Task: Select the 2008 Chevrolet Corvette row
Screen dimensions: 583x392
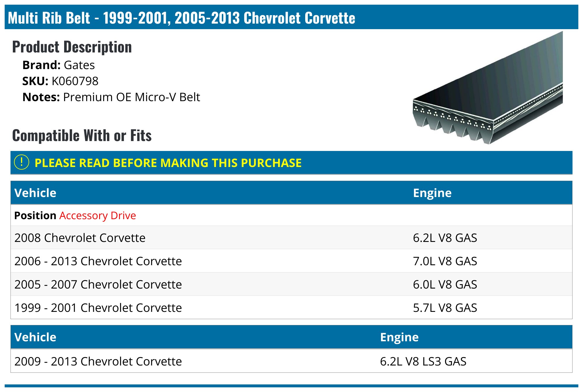Action: tap(291, 238)
